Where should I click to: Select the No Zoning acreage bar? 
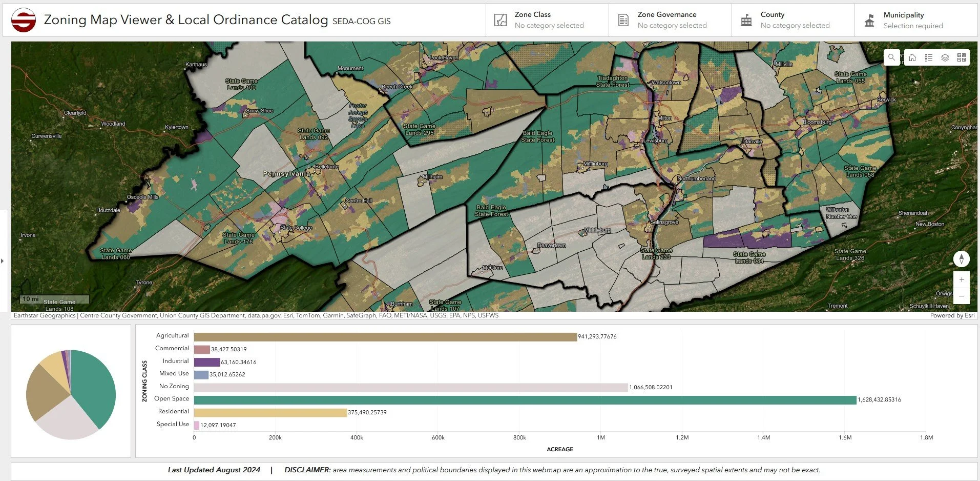pos(411,387)
